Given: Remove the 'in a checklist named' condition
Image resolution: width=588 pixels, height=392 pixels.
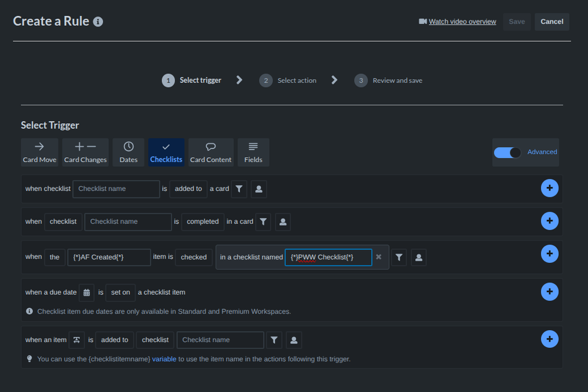Looking at the screenshot, I should (379, 257).
